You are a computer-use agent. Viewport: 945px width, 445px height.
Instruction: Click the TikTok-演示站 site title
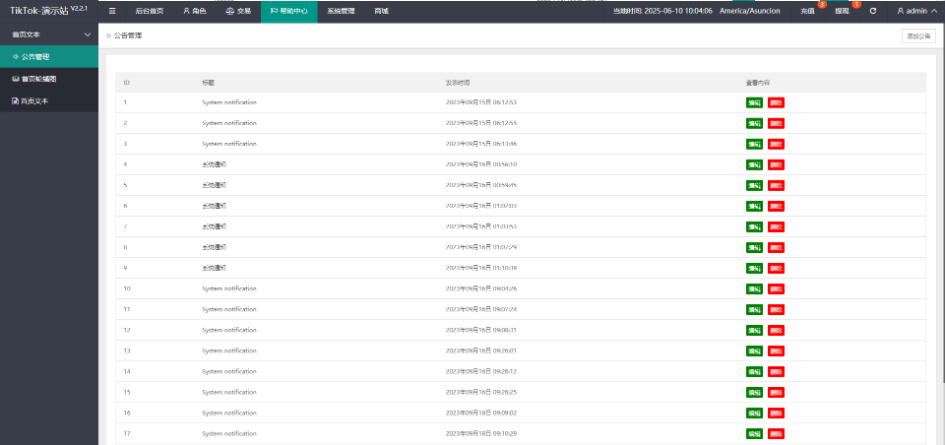pos(47,11)
